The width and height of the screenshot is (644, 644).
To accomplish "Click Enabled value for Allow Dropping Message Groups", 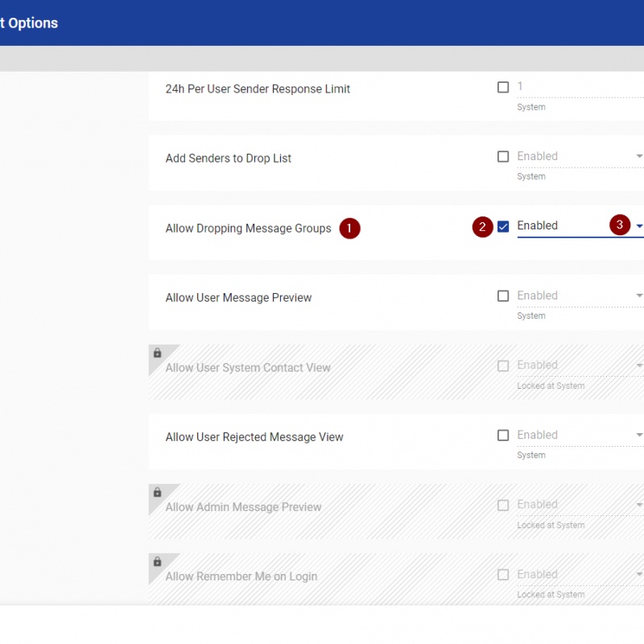I will [537, 225].
